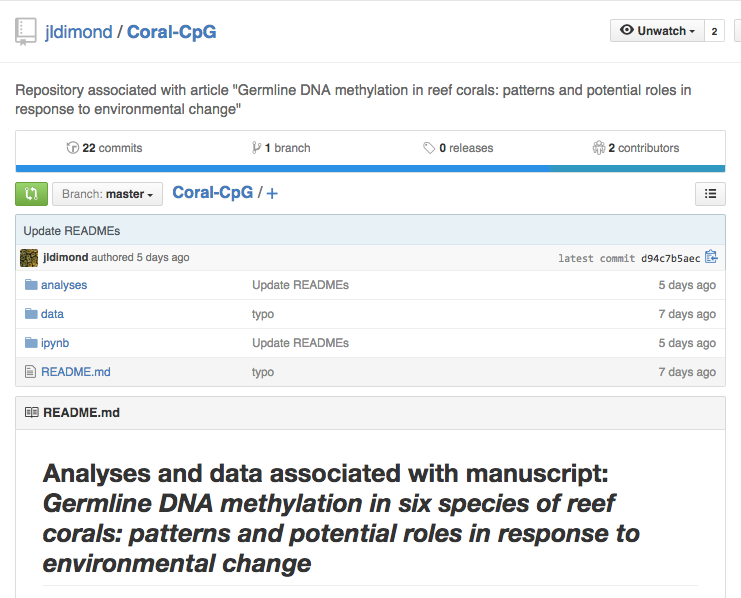Click the data folder icon
The height and width of the screenshot is (598, 741).
point(31,313)
